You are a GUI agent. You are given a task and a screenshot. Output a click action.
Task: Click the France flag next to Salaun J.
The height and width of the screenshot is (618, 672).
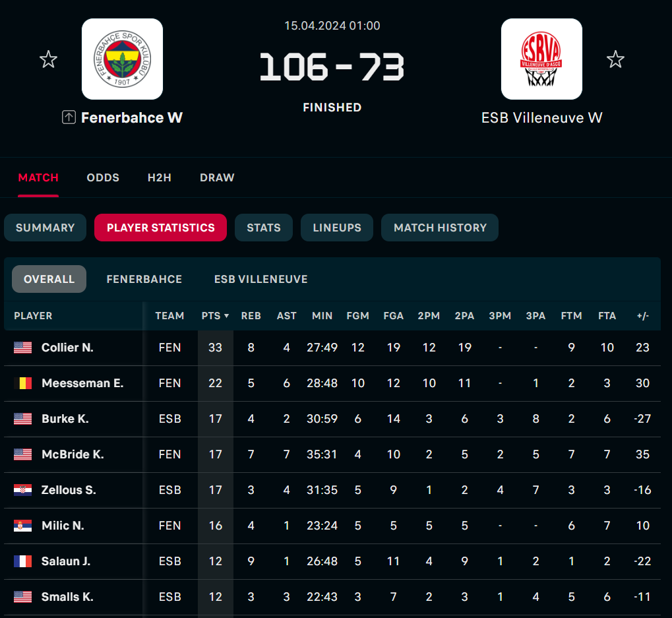[23, 561]
